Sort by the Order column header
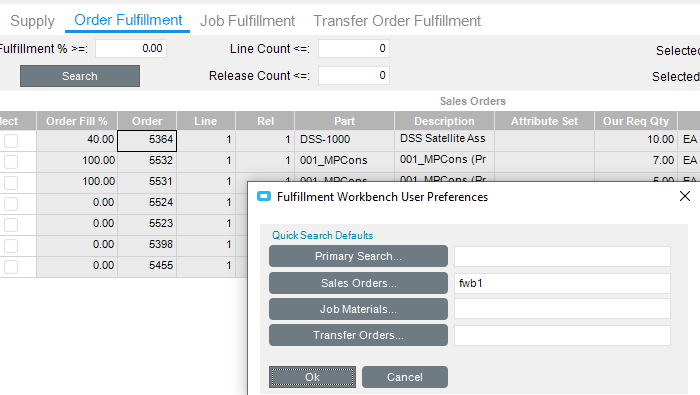The height and width of the screenshot is (395, 700). click(x=147, y=121)
